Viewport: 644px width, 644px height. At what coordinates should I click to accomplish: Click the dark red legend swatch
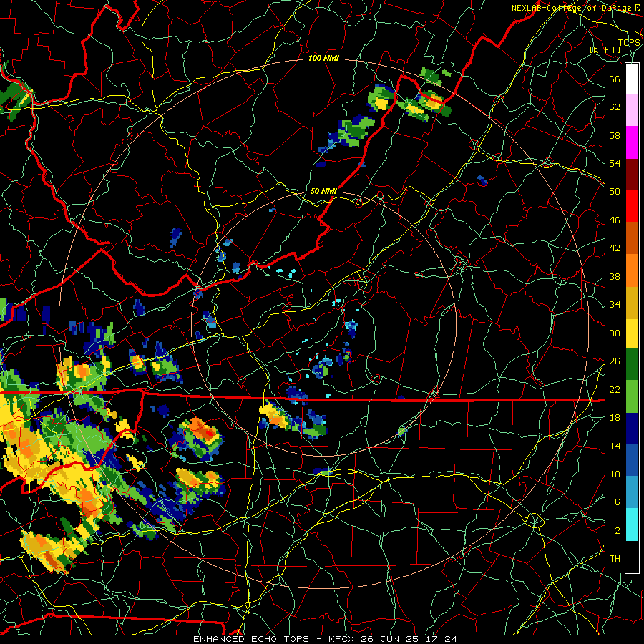click(632, 174)
